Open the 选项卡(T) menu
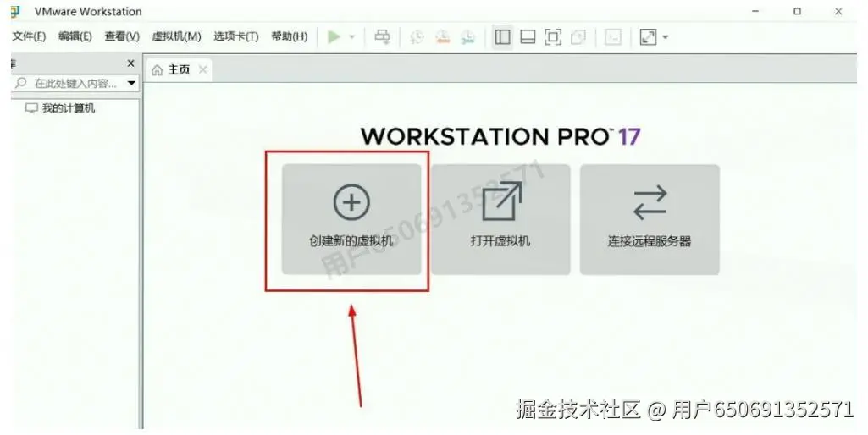This screenshot has height=435, width=868. [236, 36]
